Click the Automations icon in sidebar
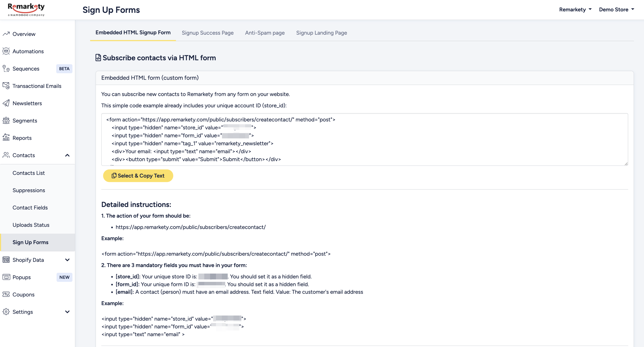 tap(6, 51)
